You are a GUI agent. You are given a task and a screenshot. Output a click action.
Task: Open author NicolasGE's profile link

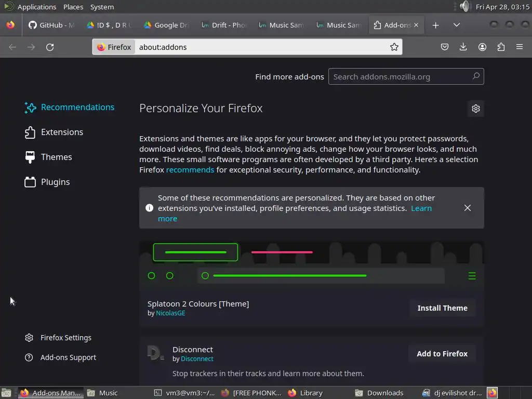click(170, 313)
